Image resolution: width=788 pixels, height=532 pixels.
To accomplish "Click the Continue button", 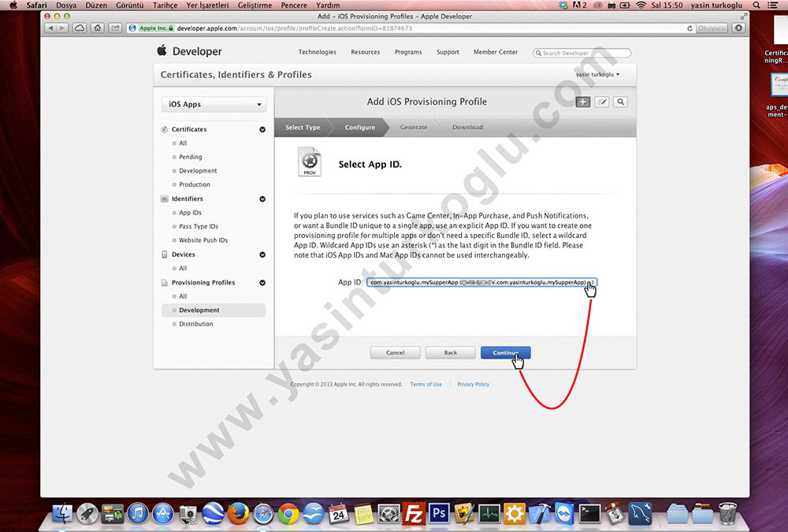I will (505, 352).
